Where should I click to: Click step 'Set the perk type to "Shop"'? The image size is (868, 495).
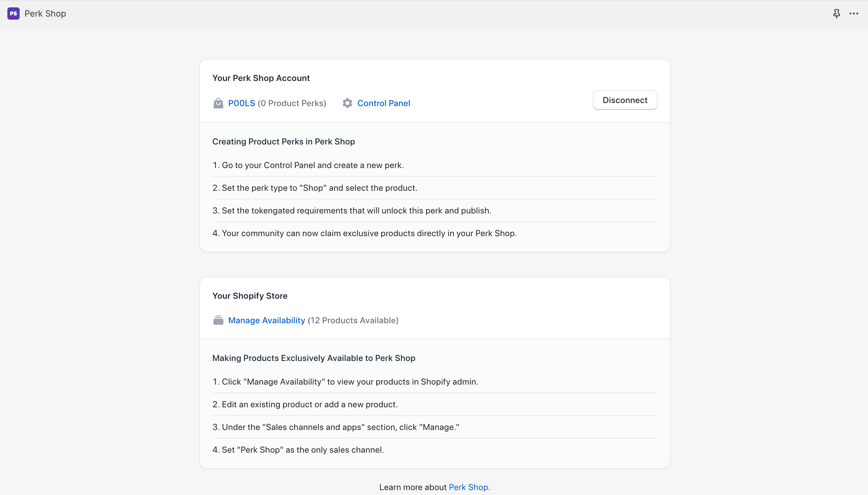(315, 188)
